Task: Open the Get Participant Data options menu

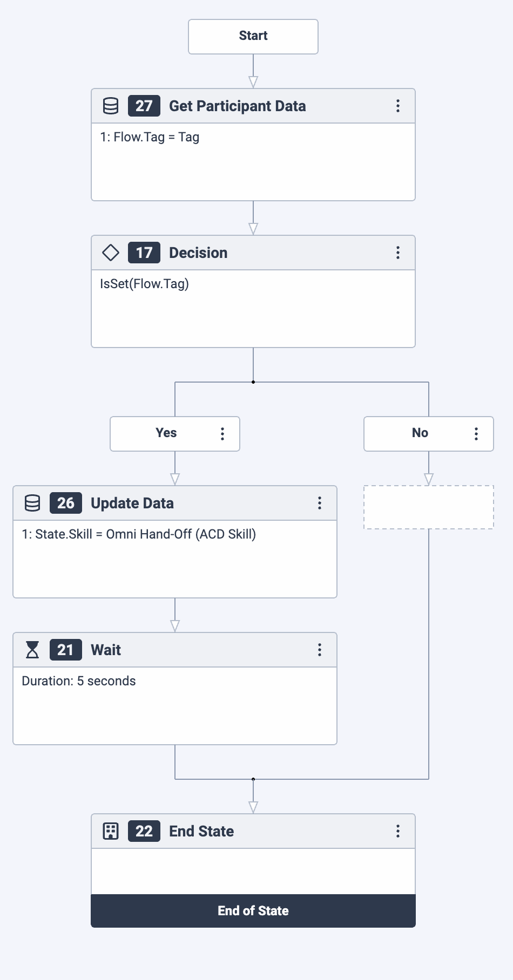Action: pos(398,106)
